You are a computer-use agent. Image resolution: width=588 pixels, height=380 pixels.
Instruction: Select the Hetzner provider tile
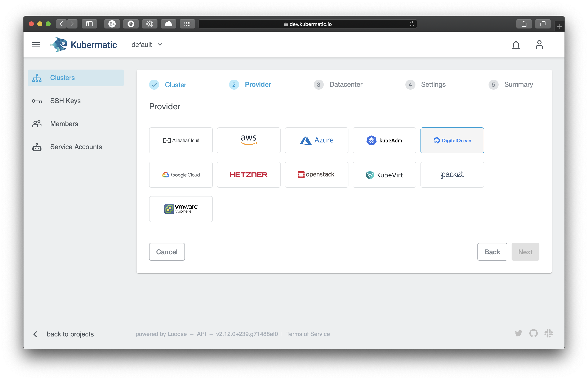249,175
